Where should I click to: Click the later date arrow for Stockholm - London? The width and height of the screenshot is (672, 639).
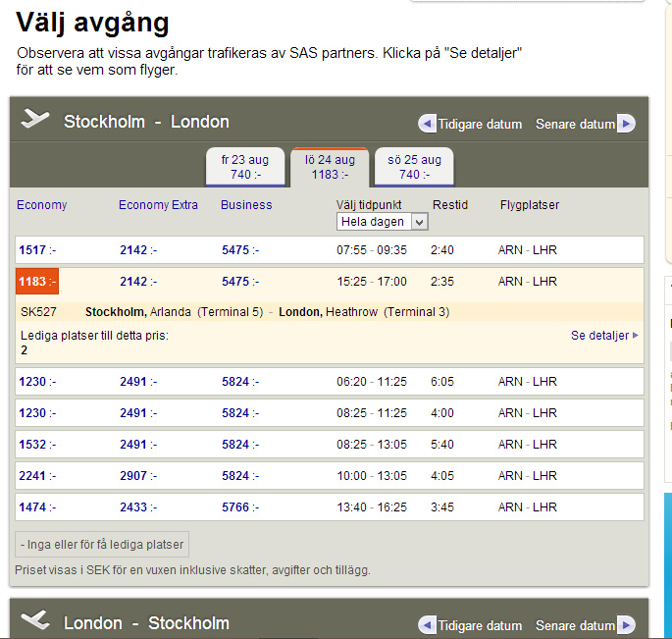[x=626, y=124]
